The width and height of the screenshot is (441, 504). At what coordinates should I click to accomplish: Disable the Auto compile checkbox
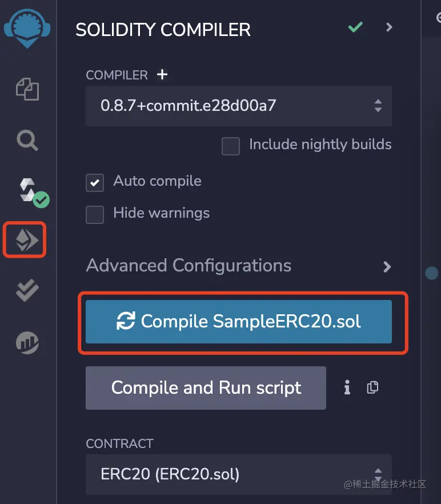[x=95, y=183]
